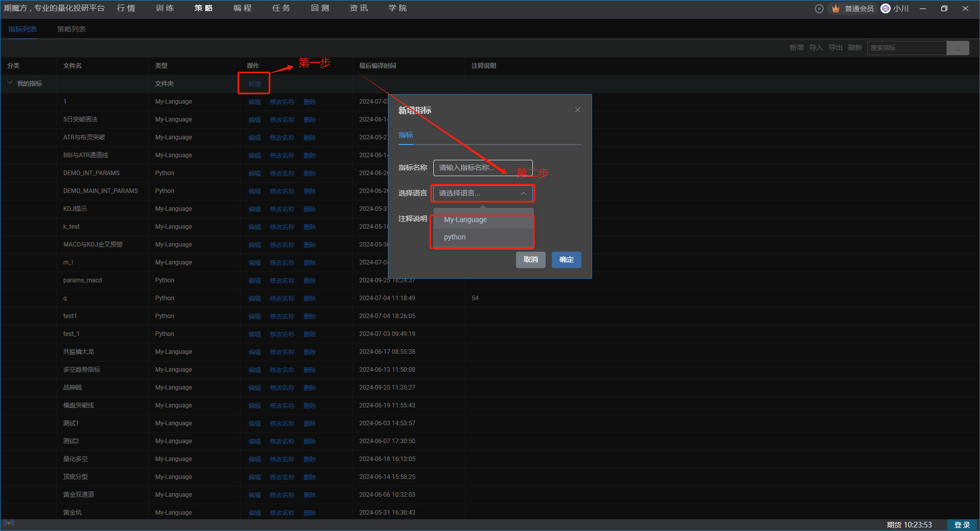The width and height of the screenshot is (980, 531).
Task: Click 修改名称 for 共振擒大龙
Action: (282, 352)
